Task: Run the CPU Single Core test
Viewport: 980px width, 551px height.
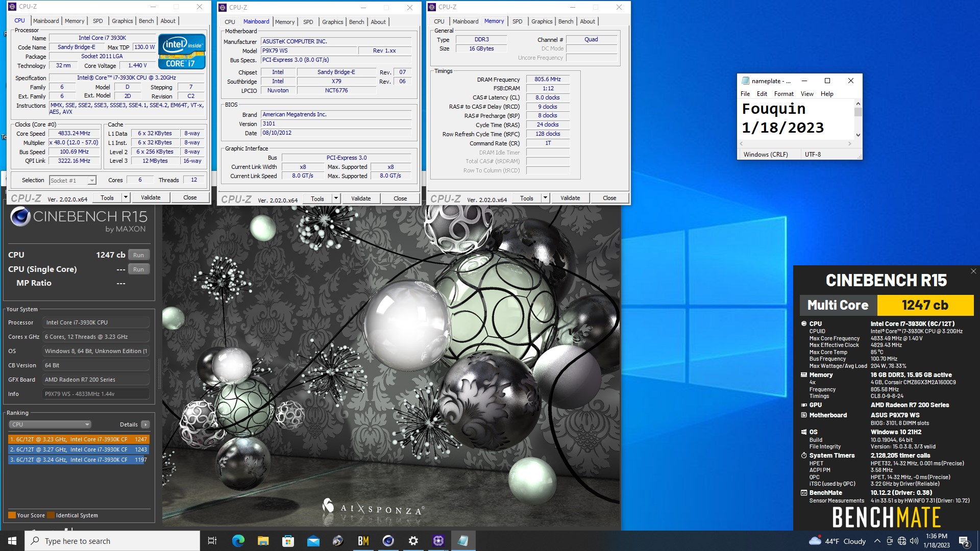Action: coord(139,269)
